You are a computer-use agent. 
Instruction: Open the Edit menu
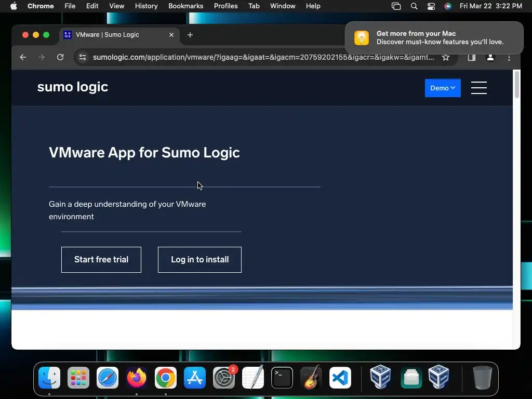(x=92, y=6)
